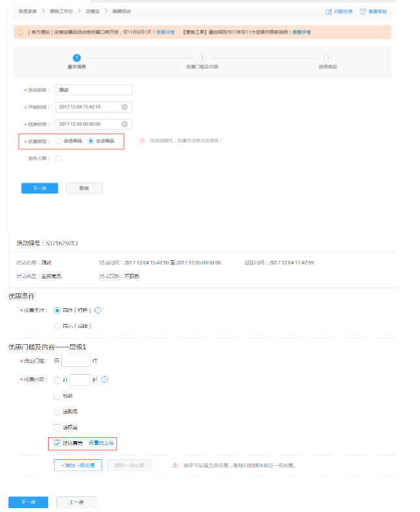Open the 营销工作台 breadcrumb
Image resolution: width=420 pixels, height=512 pixels.
[61, 12]
